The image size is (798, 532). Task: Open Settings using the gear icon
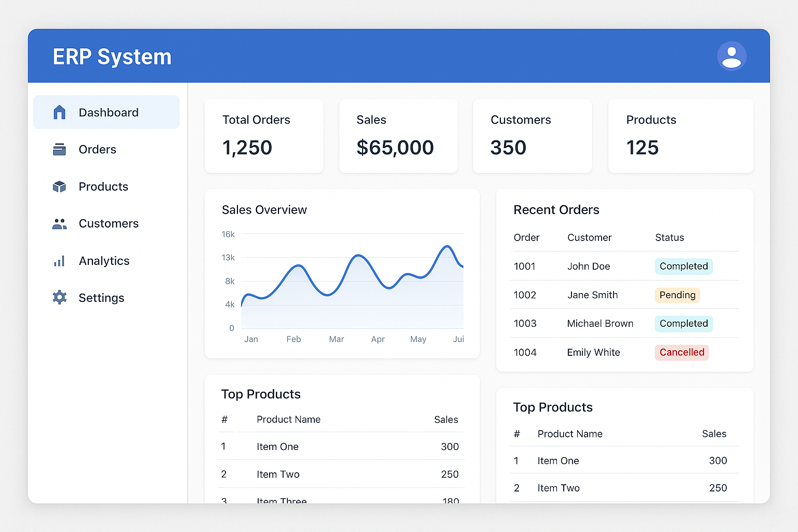coord(59,297)
